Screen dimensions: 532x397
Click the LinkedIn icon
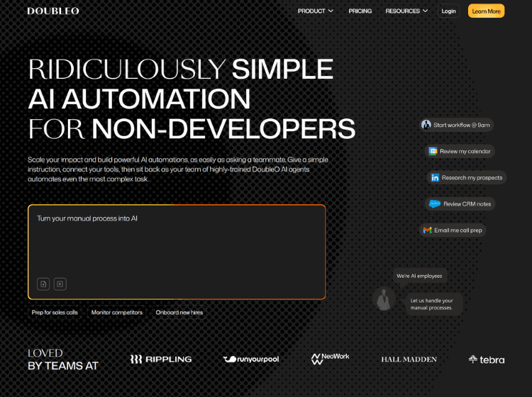coord(435,178)
